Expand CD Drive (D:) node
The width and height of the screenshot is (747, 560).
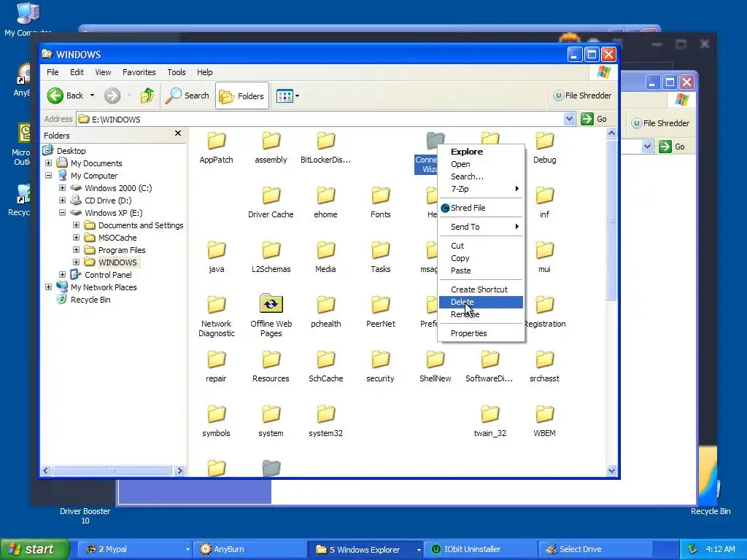63,200
